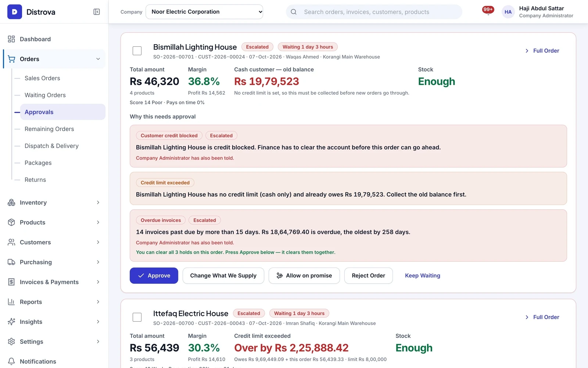Click the Settings gear icon
The image size is (588, 368).
pyautogui.click(x=11, y=342)
